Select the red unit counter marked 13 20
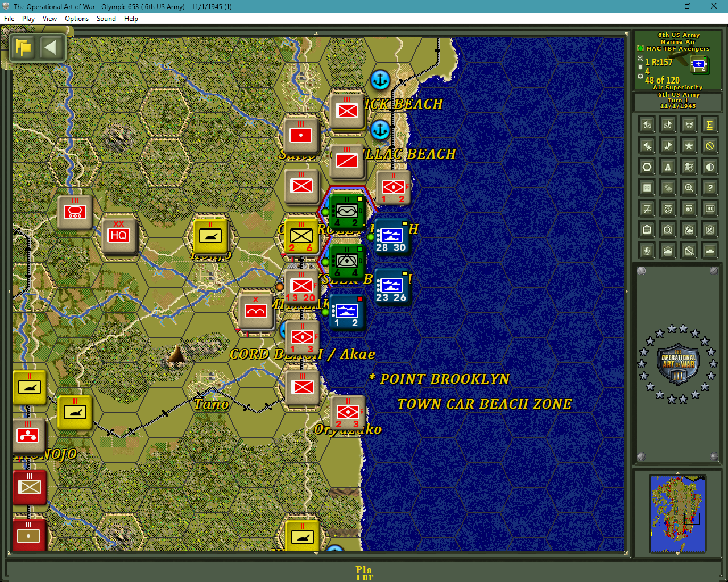This screenshot has height=582, width=728. tap(301, 287)
